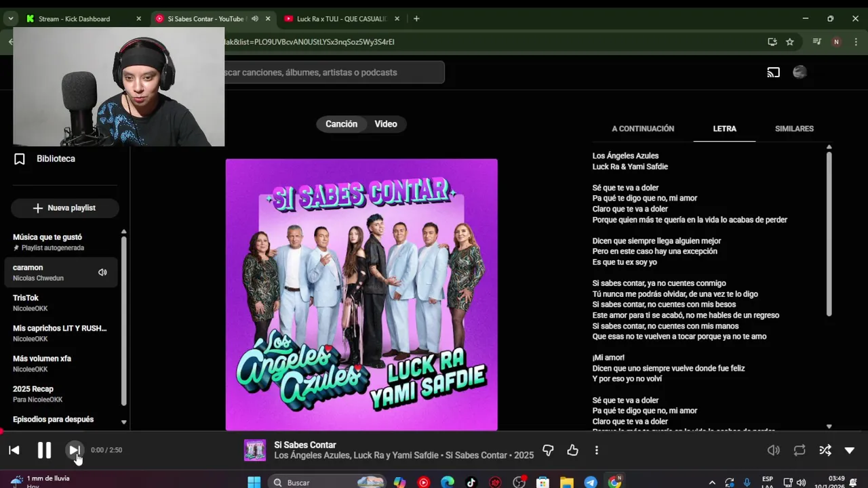Dislike the song Si Sabes Contar
868x488 pixels.
tap(548, 450)
